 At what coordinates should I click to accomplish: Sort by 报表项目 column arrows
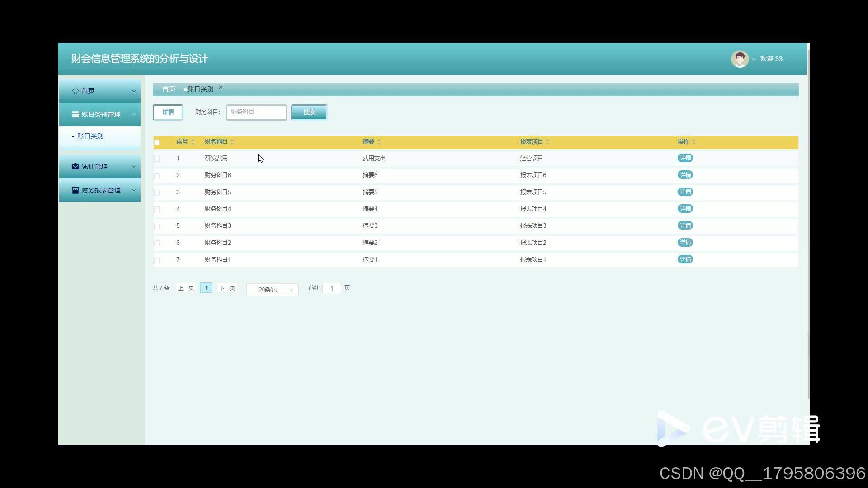click(547, 142)
